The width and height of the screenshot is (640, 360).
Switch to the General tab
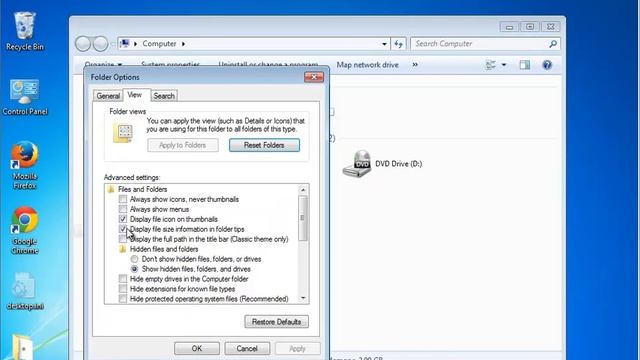point(108,96)
